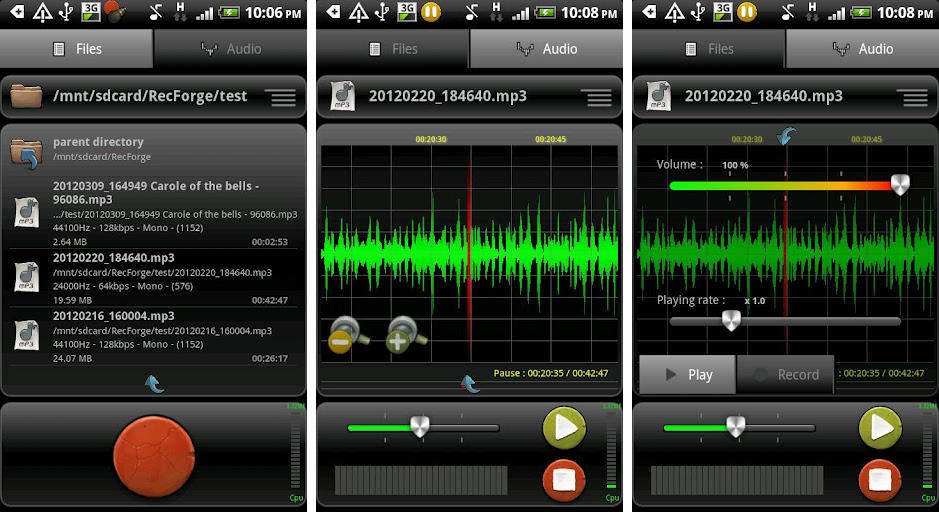The image size is (939, 512).
Task: Collapse options with blue arrow above Volume
Action: click(787, 137)
